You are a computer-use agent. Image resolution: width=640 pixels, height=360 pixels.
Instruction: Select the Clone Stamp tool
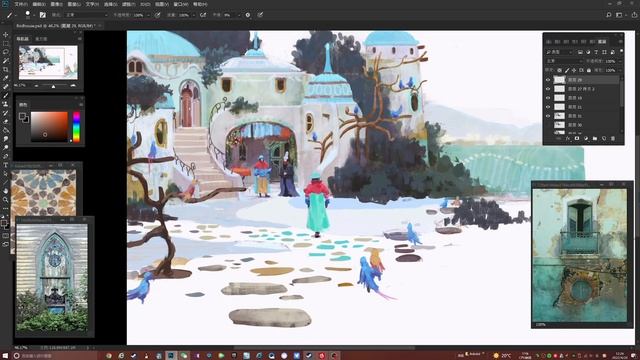coord(6,104)
